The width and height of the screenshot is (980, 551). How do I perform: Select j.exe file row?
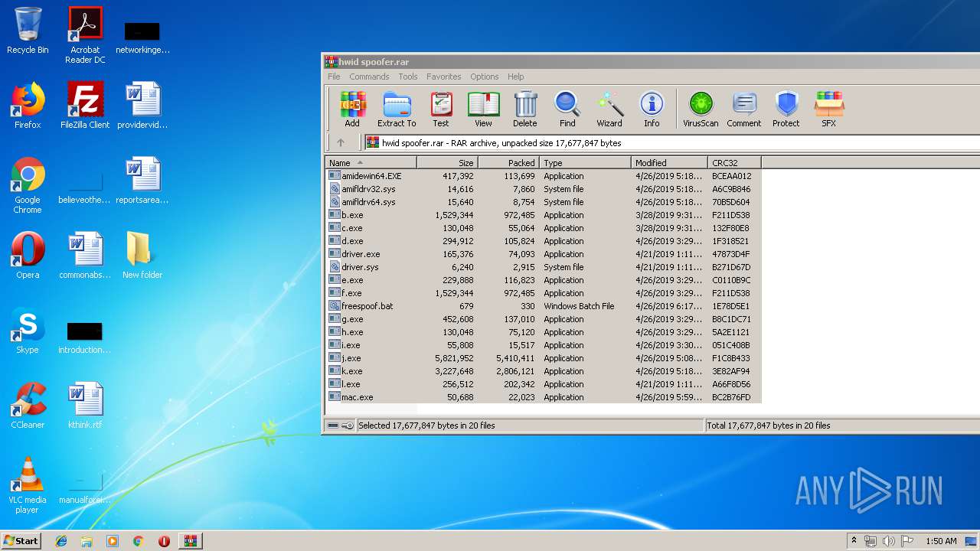544,358
